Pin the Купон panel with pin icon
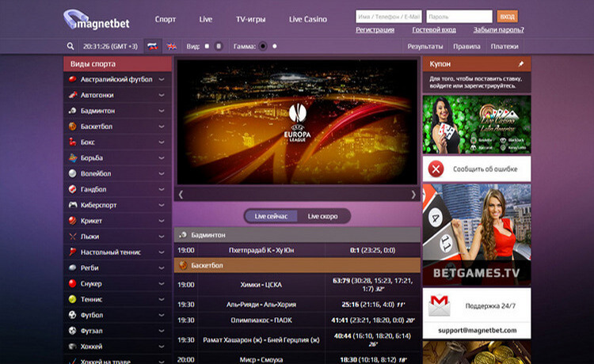 [x=521, y=64]
